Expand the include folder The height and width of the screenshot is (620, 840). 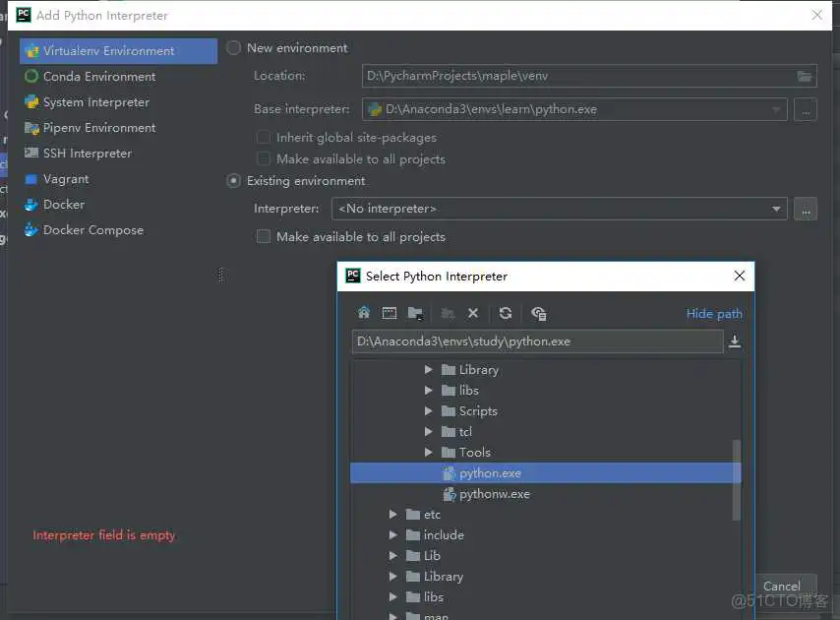(x=393, y=534)
